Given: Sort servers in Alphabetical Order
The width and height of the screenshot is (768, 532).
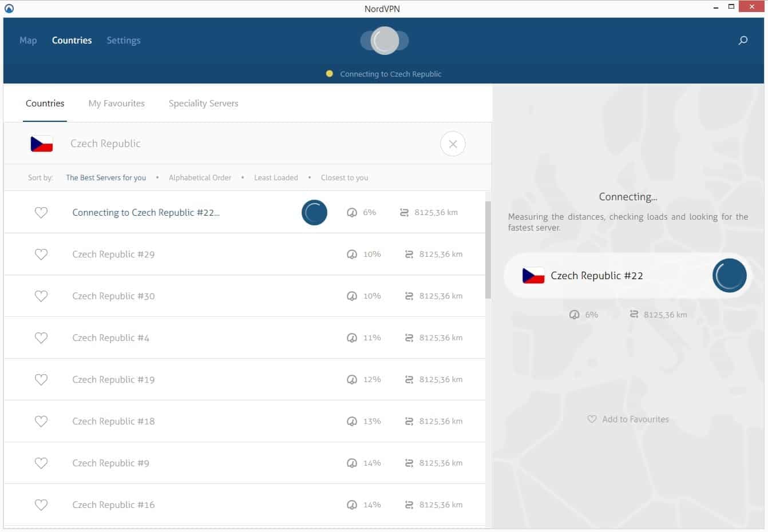Looking at the screenshot, I should tap(200, 178).
